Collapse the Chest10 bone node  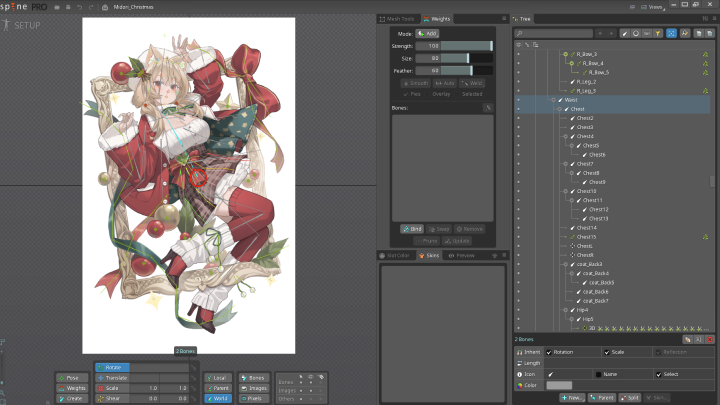(x=566, y=191)
